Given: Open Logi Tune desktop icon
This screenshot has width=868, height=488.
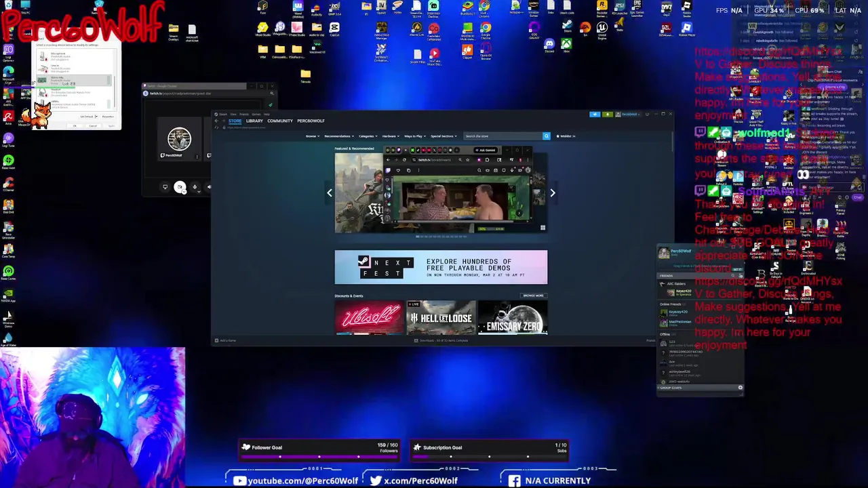Looking at the screenshot, I should (x=9, y=139).
